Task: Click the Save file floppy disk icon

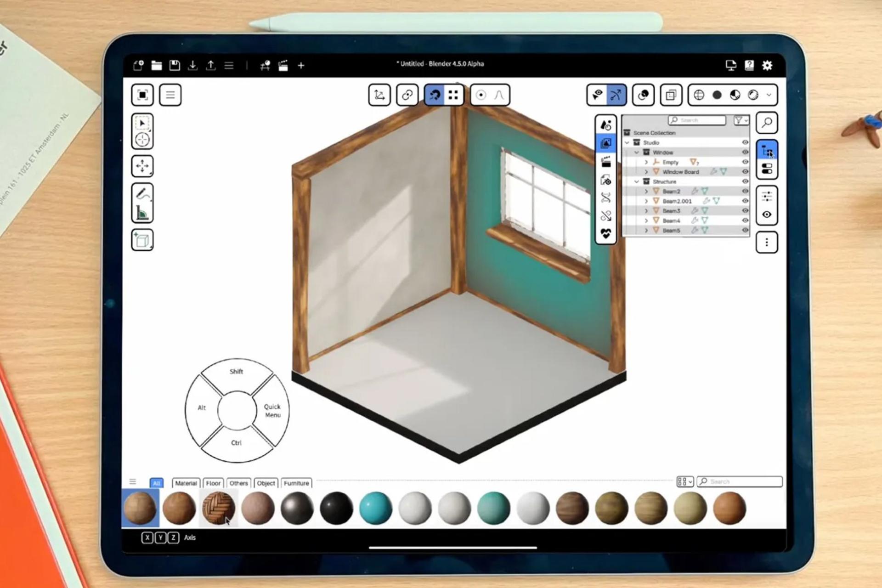Action: point(175,65)
